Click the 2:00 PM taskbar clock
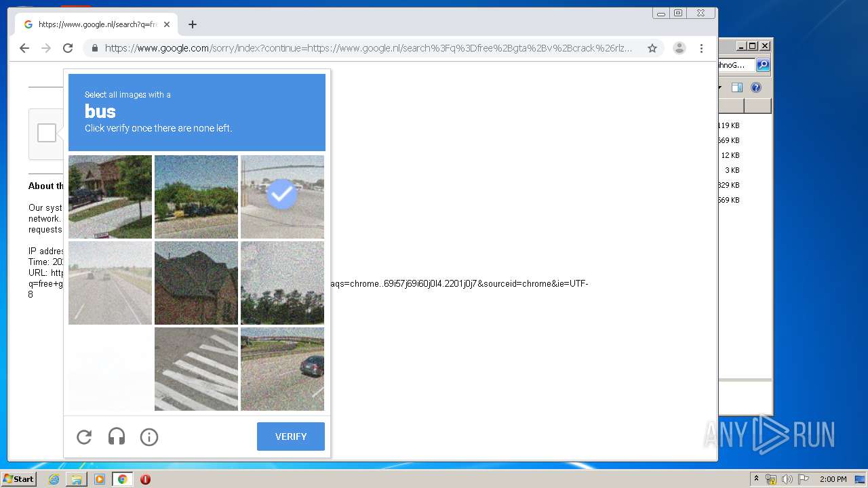The width and height of the screenshot is (868, 488). 833,479
